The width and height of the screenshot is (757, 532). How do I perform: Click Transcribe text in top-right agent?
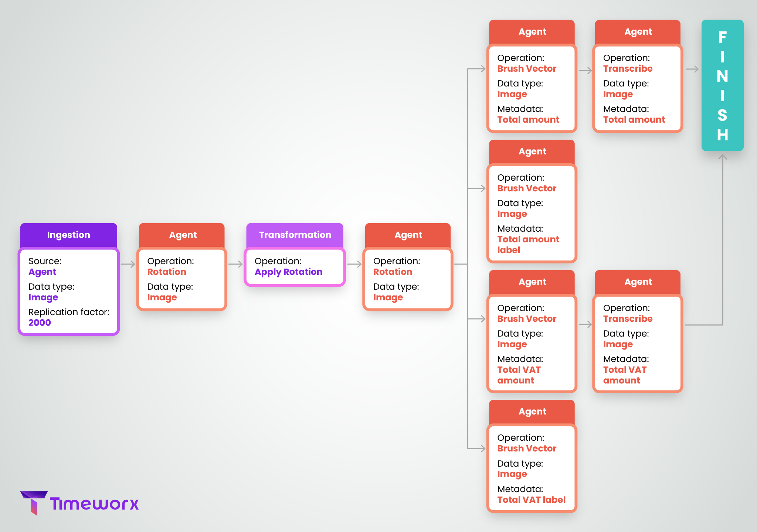pyautogui.click(x=628, y=69)
